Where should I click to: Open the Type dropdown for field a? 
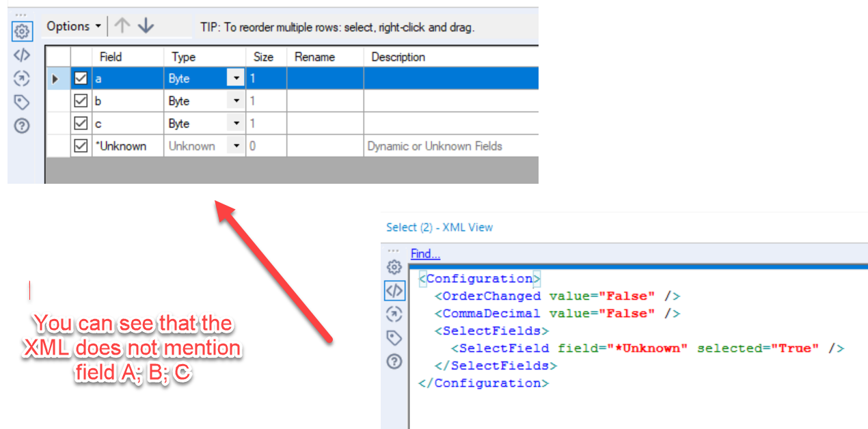(x=236, y=78)
